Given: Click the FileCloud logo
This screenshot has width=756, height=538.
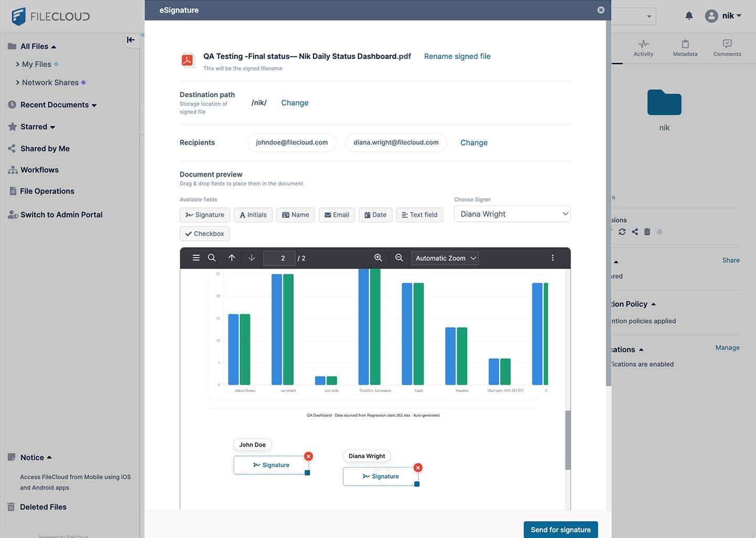Looking at the screenshot, I should click(50, 16).
